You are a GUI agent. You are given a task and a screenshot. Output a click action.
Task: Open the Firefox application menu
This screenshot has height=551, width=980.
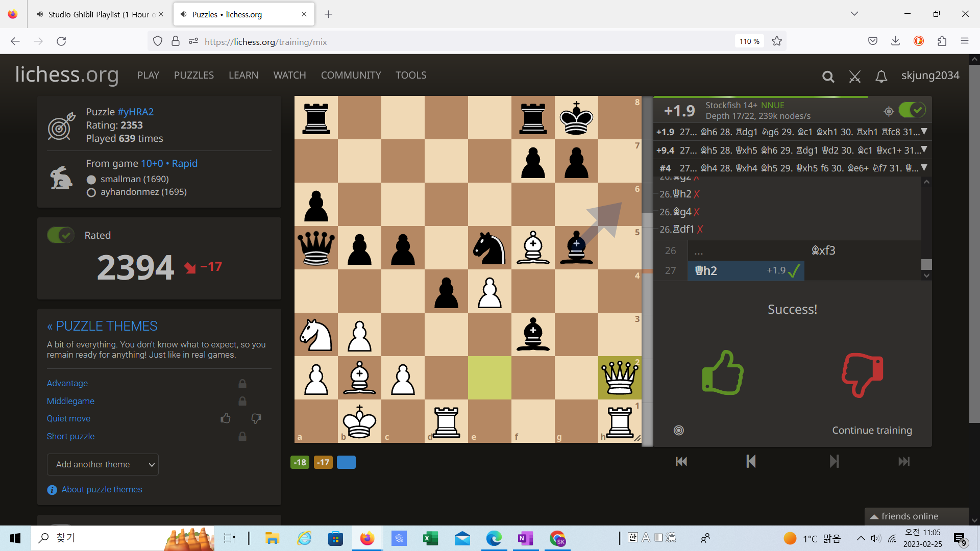[964, 41]
